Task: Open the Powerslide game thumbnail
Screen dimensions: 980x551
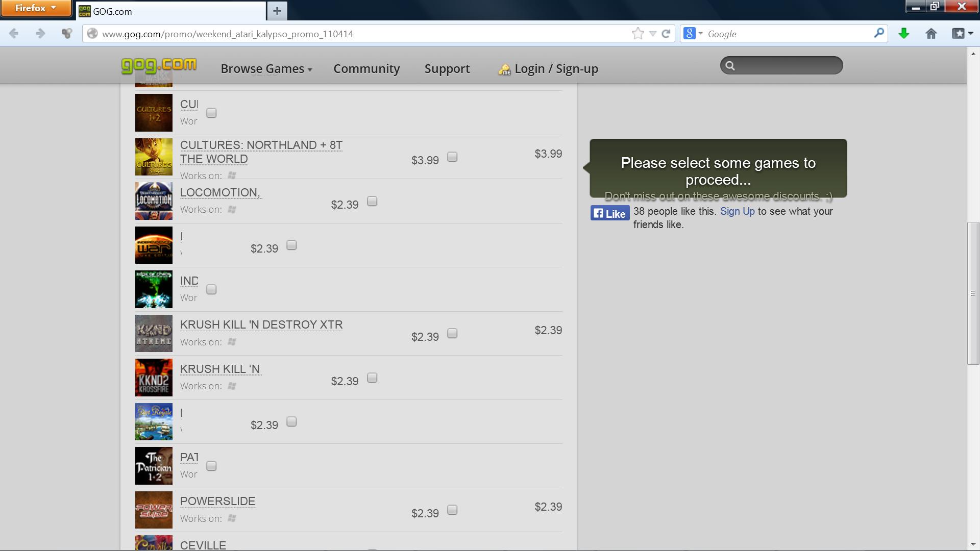Action: click(x=154, y=510)
